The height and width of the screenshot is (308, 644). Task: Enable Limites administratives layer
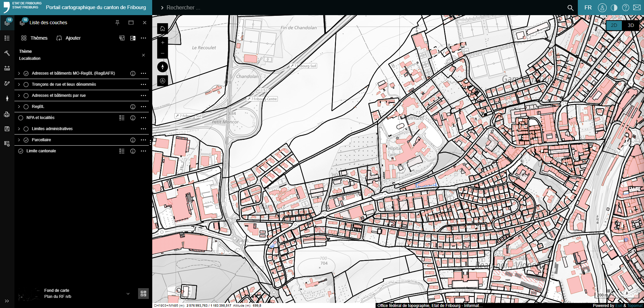[26, 129]
